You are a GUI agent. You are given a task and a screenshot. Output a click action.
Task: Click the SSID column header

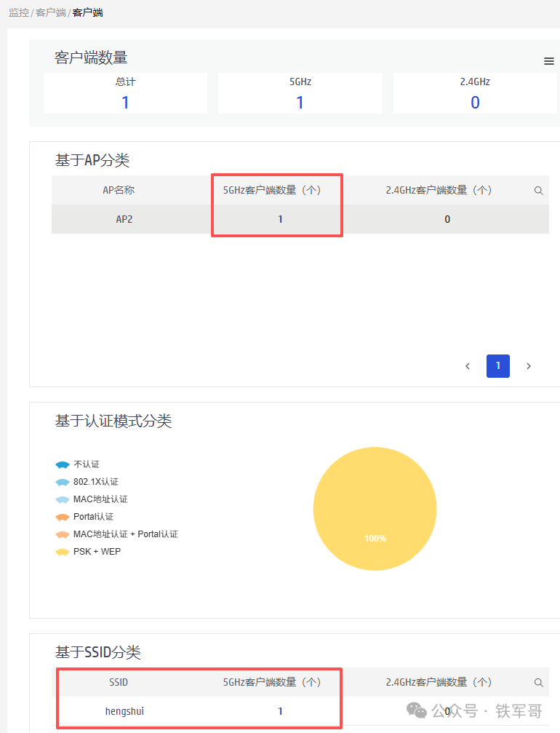pyautogui.click(x=119, y=683)
